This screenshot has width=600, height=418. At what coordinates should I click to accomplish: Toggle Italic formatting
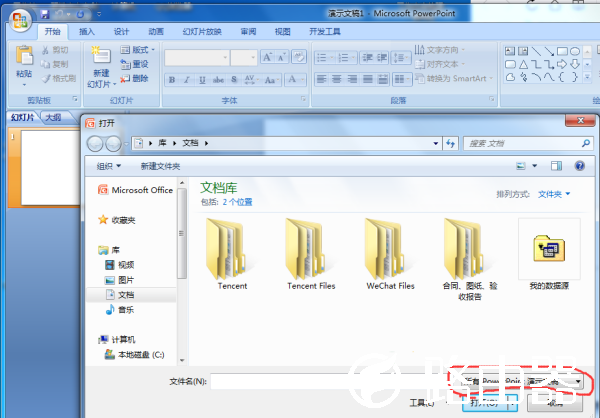[187, 80]
